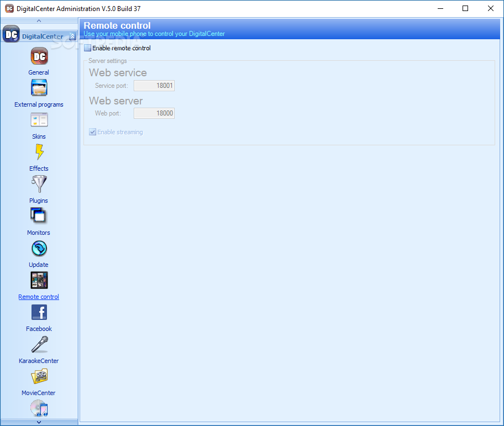Click the KaraokeCenter label

coord(39,361)
